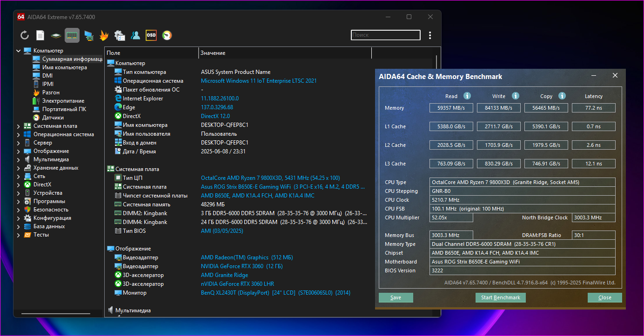644x336 pixels.
Task: Click North Bridge Clock value '3003.3 MHz'
Action: pos(593,217)
